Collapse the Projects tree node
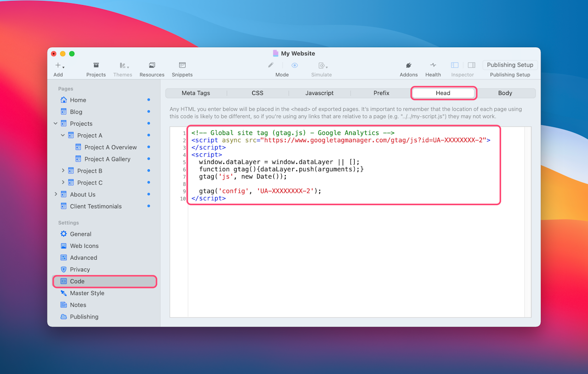 pyautogui.click(x=56, y=123)
